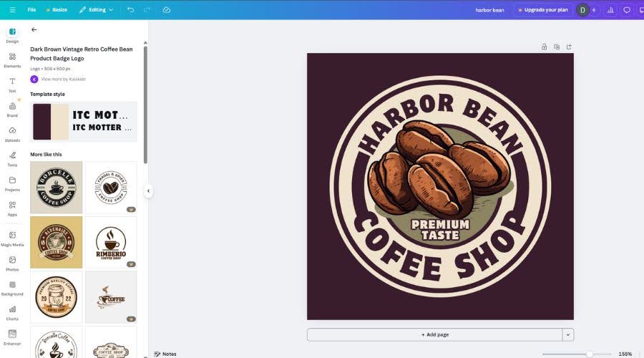Click Upgrade your plan button
This screenshot has height=358, width=644.
[x=543, y=10]
